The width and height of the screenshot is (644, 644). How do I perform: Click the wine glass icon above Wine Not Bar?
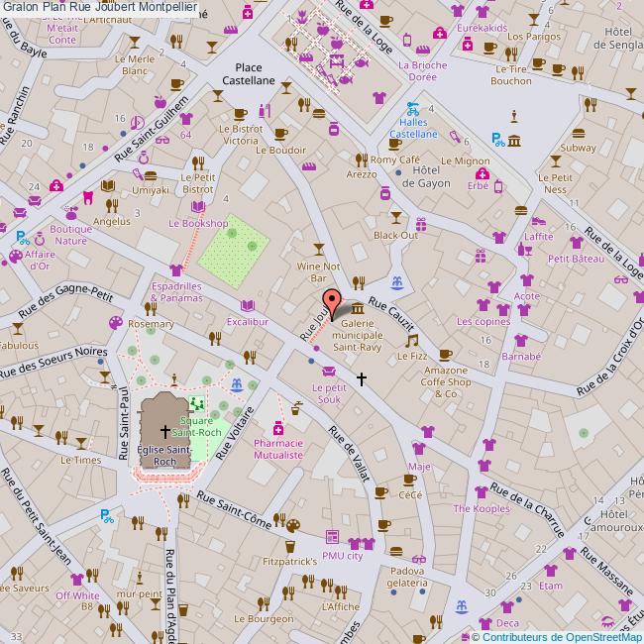pos(318,248)
